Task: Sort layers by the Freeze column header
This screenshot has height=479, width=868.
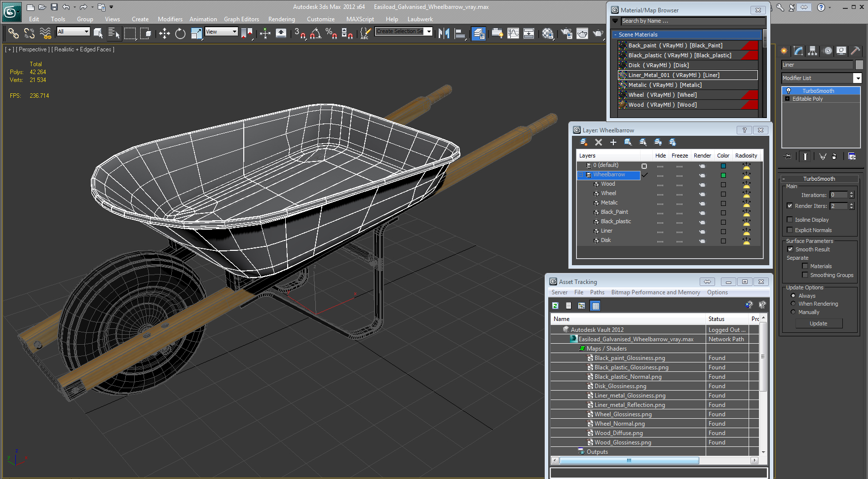Action: 679,156
